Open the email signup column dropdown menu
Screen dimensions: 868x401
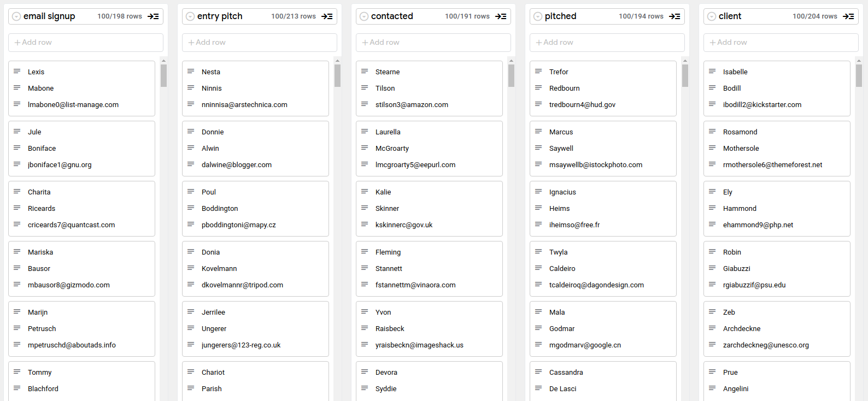16,16
